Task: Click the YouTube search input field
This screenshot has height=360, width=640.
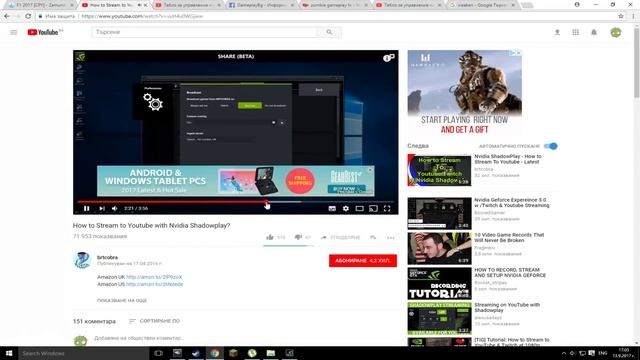Action: 204,32
